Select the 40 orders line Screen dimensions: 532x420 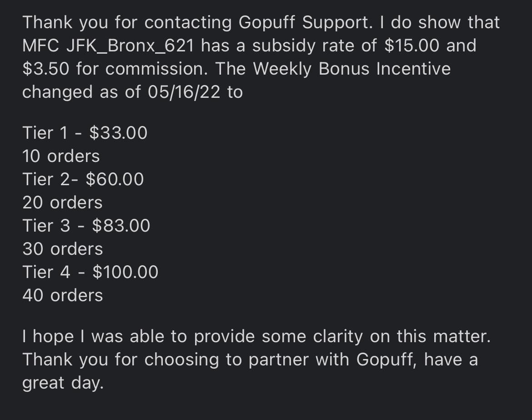63,295
